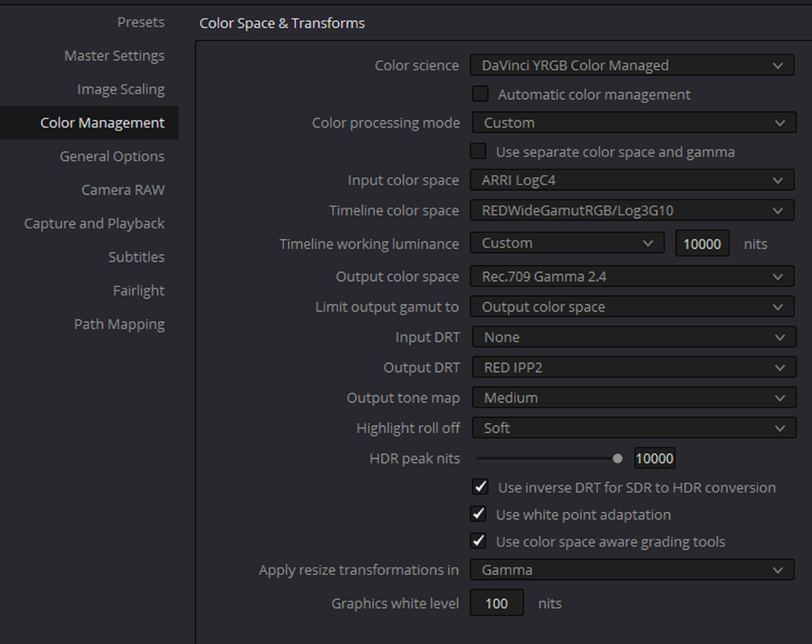Open General Options
Screen dimensions: 812x644
(x=112, y=156)
